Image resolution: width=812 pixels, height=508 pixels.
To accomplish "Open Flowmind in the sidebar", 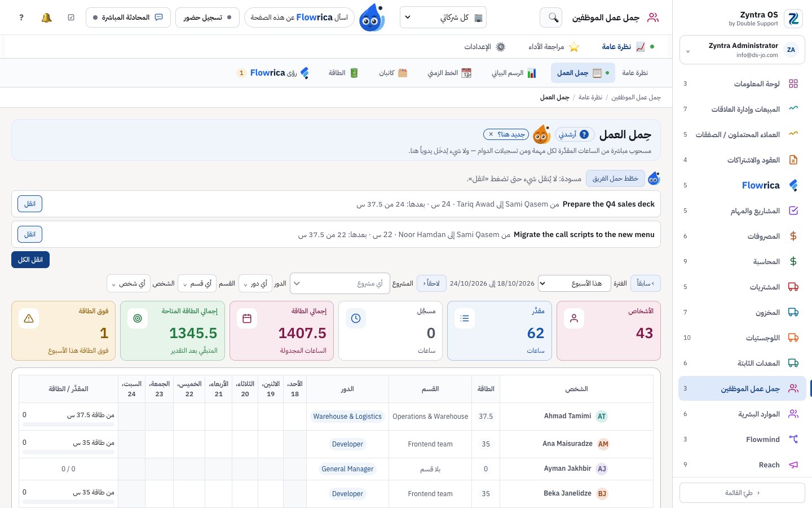I will [x=742, y=439].
